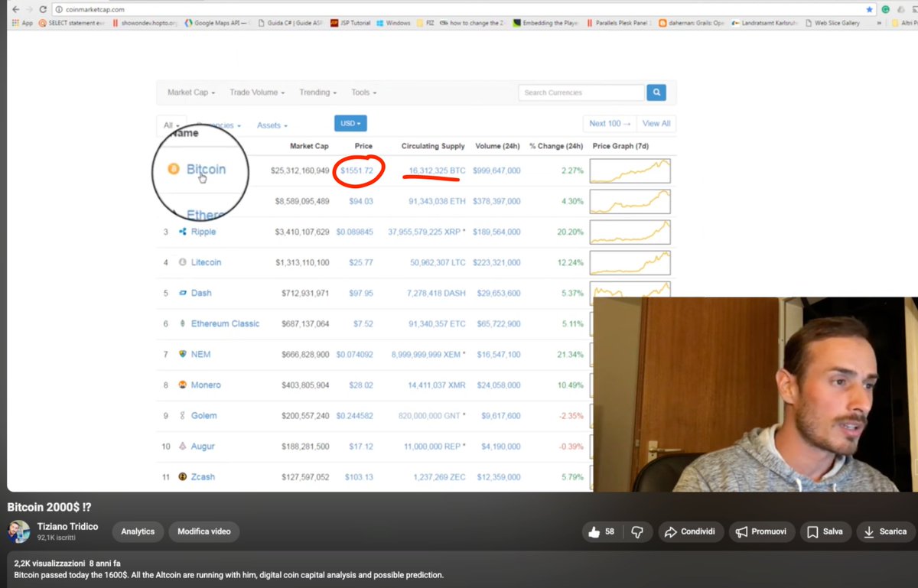Click the Zcash coin icon
Image resolution: width=918 pixels, height=588 pixels.
tap(183, 476)
